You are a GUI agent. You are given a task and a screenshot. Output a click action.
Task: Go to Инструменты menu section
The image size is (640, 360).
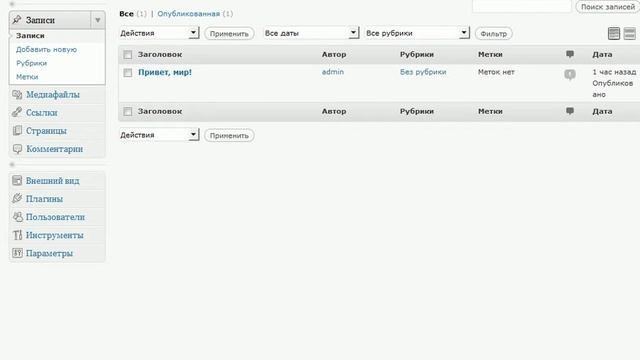(55, 235)
